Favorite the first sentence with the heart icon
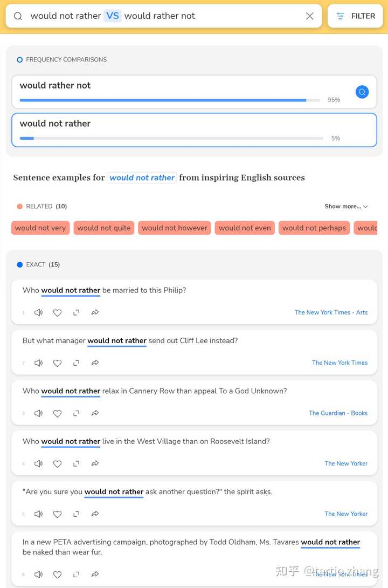Screen dimensions: 388x588 (x=57, y=312)
